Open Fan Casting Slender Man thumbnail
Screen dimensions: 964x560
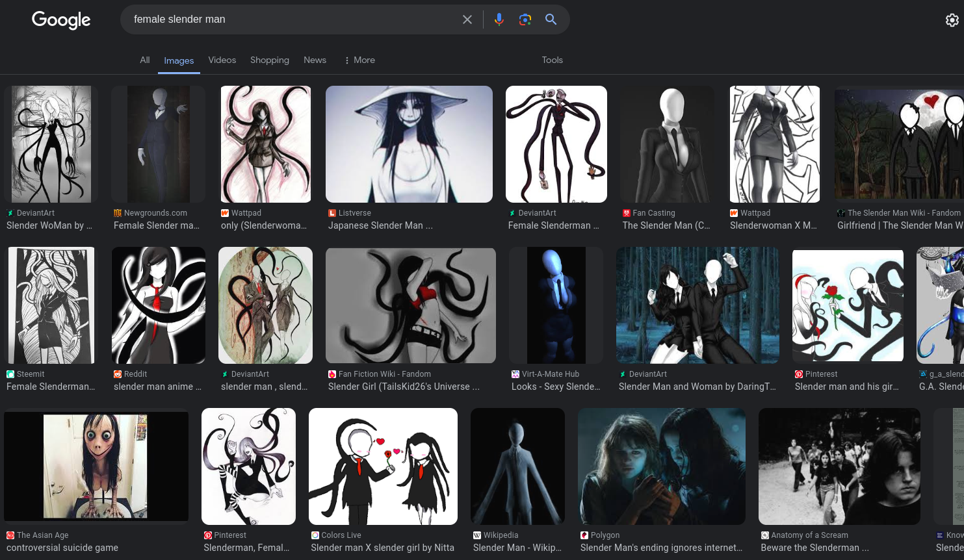(667, 144)
